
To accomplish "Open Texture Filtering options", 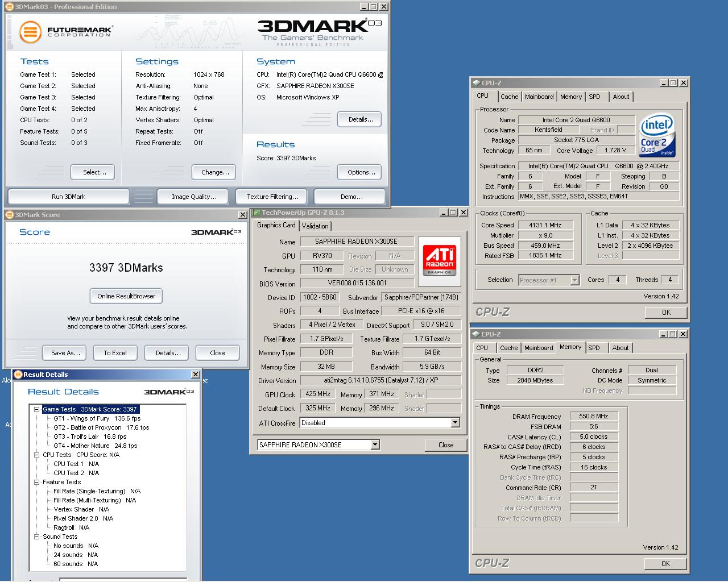I will coord(272,197).
